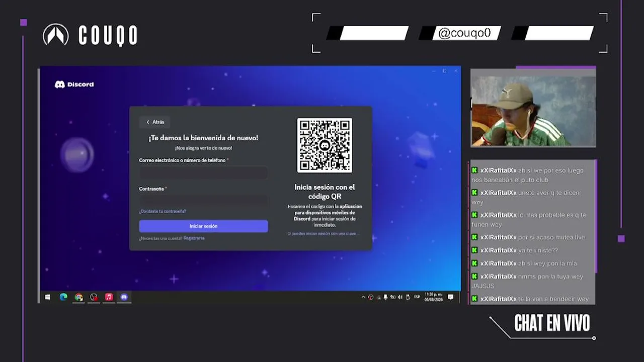Focus the Contraseña password field
Image resolution: width=644 pixels, height=362 pixels.
[x=203, y=201]
